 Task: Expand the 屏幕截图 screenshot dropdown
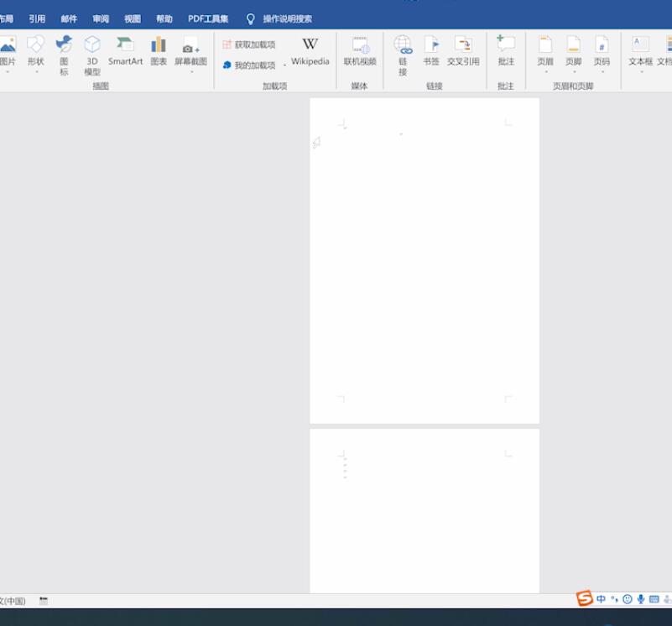[191, 55]
